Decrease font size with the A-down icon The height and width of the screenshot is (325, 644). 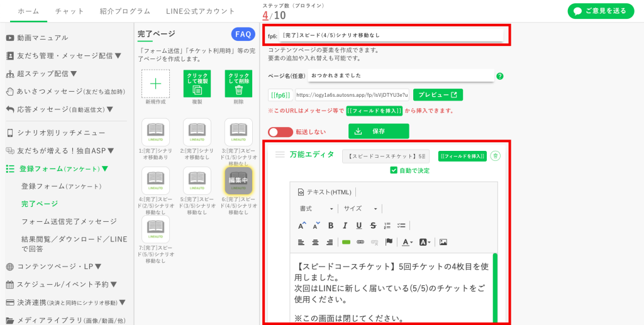point(316,225)
